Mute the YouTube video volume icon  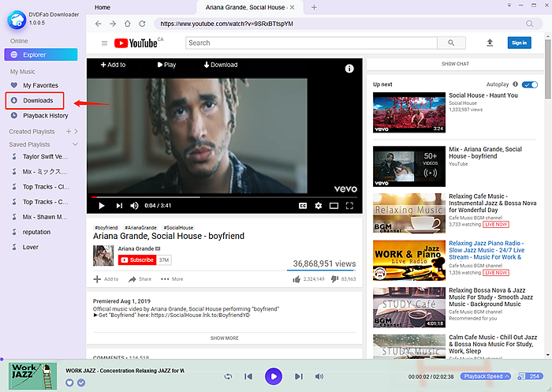(x=134, y=206)
